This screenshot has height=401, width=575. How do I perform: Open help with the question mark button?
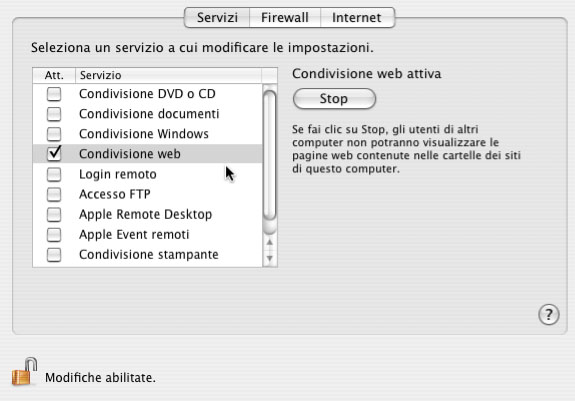coord(549,314)
